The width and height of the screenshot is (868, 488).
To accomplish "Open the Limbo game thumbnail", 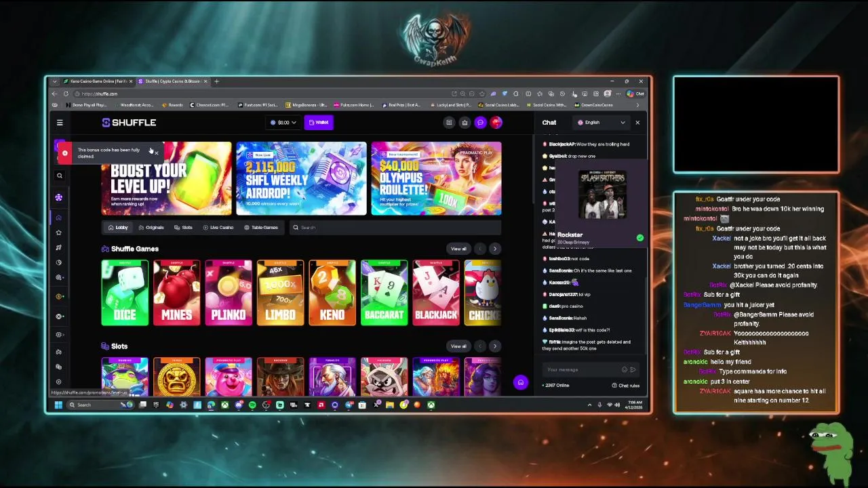I will 281,293.
